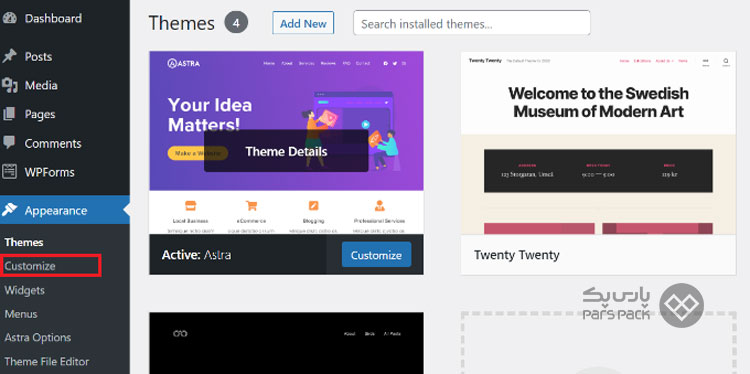Click the eCommerce cart icon in Astra preview
The image size is (750, 374).
[251, 206]
